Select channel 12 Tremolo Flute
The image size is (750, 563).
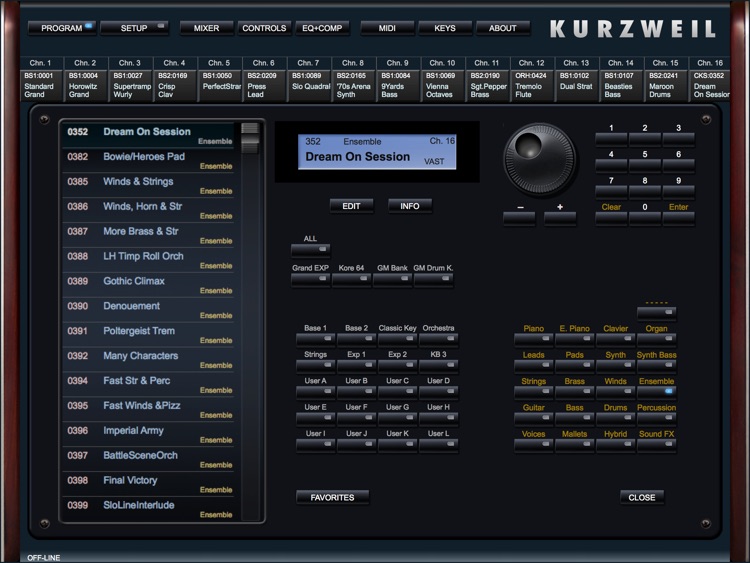532,79
